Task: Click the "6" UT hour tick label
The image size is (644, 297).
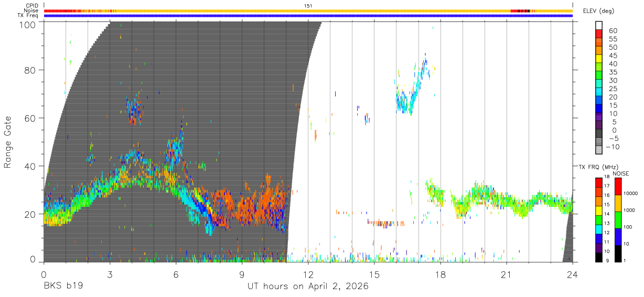Action: tap(176, 274)
